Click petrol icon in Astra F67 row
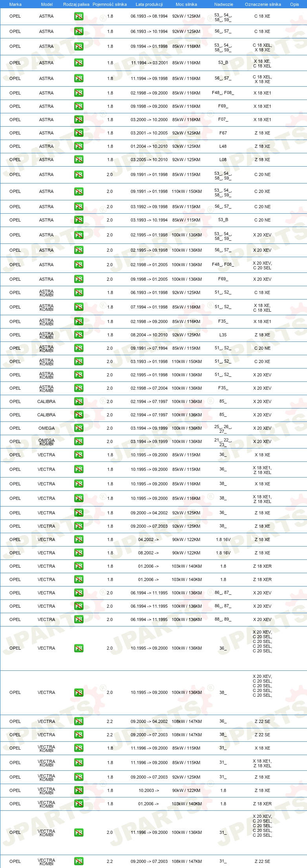The height and width of the screenshot is (868, 307). pyautogui.click(x=79, y=133)
